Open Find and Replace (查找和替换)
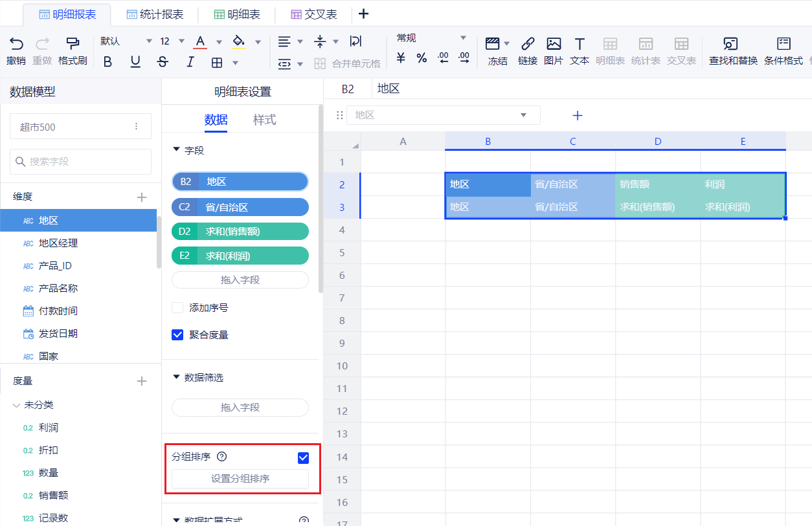This screenshot has height=526, width=812. (x=732, y=44)
